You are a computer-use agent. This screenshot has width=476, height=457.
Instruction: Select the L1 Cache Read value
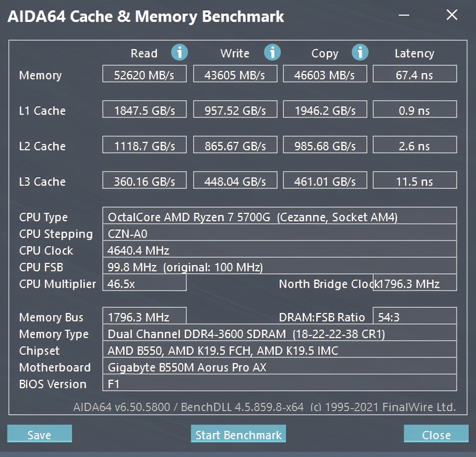(x=145, y=110)
